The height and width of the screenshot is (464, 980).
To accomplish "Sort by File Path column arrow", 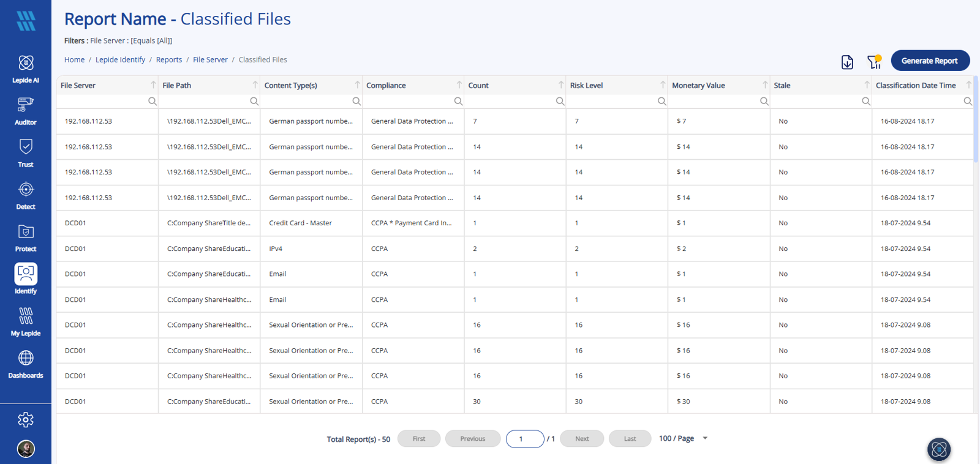I will [x=255, y=84].
